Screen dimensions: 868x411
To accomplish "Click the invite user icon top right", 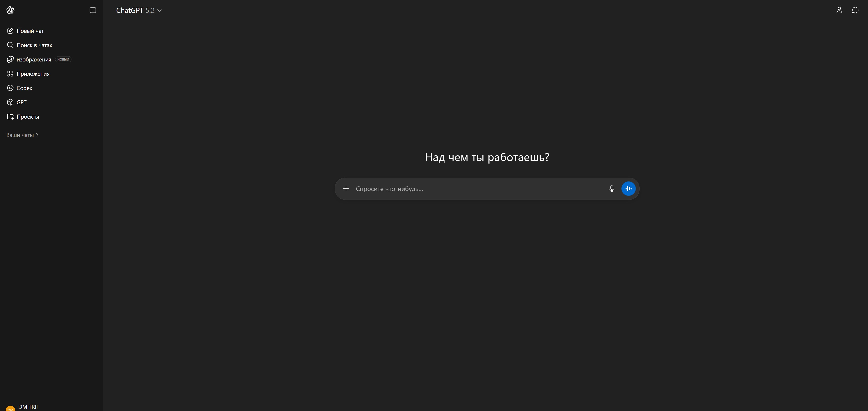I will [839, 10].
